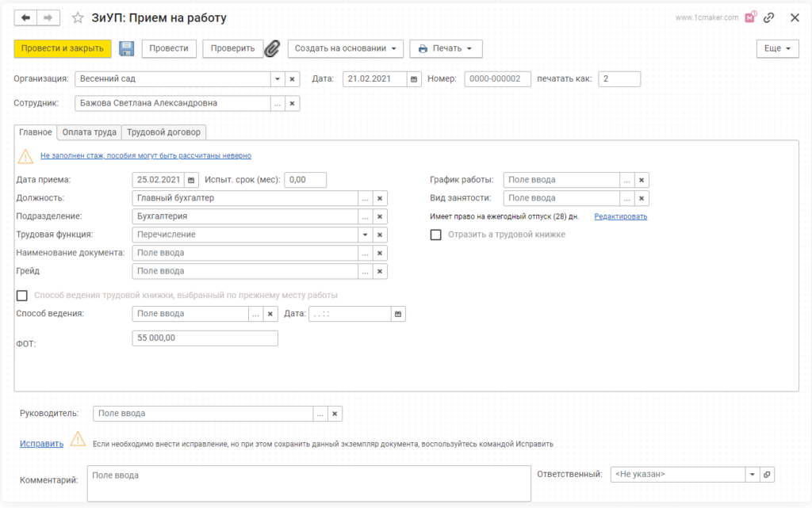
Task: Toggle Способ ведения трудовой книжки checkbox
Action: click(22, 296)
